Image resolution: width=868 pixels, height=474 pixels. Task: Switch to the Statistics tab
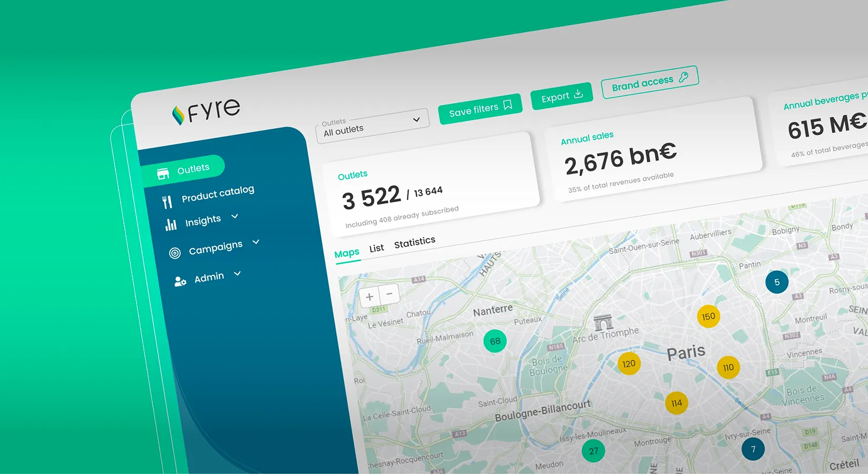[415, 242]
